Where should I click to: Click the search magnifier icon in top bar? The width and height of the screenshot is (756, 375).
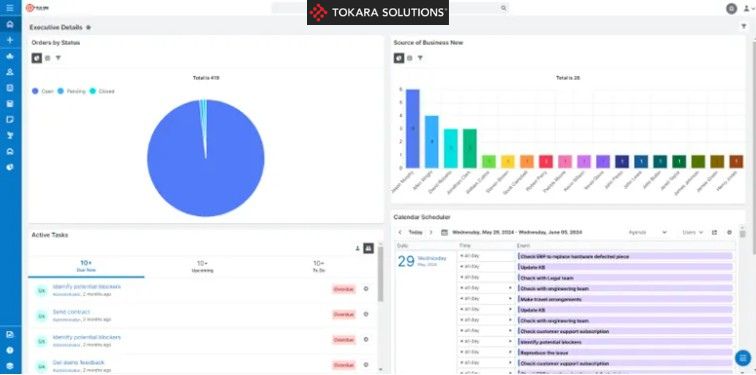[x=503, y=8]
